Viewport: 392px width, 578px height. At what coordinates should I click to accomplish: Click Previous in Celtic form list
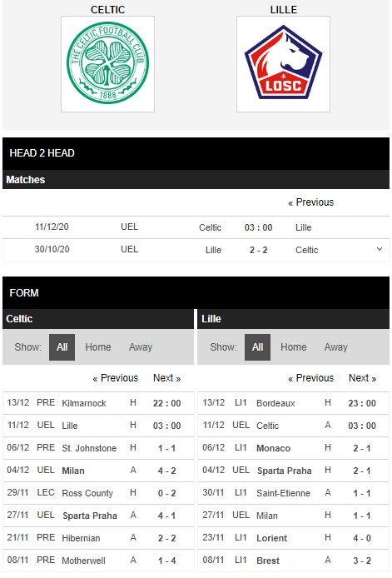pos(116,378)
